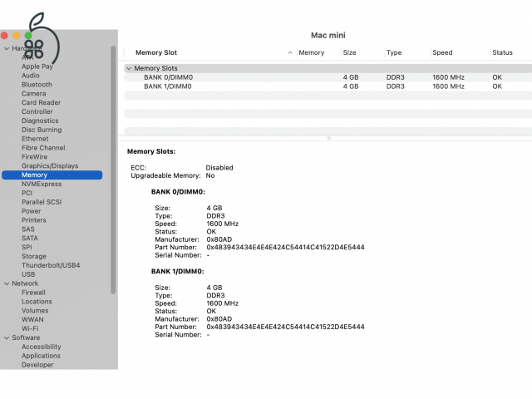The height and width of the screenshot is (399, 532).
Task: Sort by Type column header
Action: [394, 52]
